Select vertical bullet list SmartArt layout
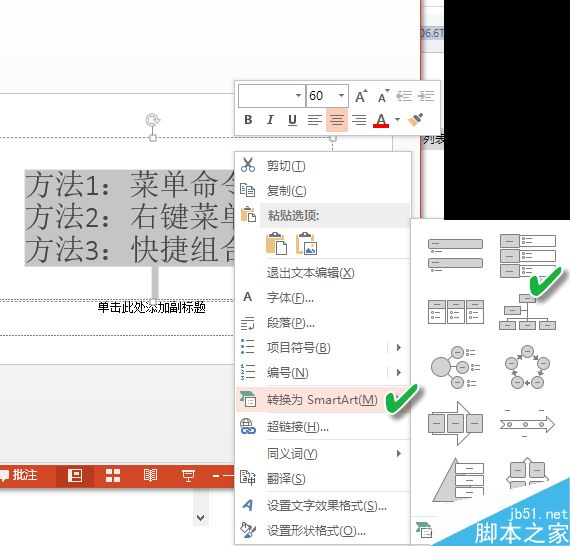Screen dimensions: 570x546 (x=455, y=255)
